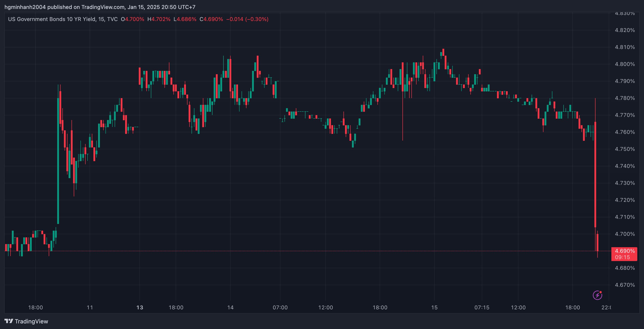Click the bold 13 date axis label
Screen dimensions: 644x329
(140, 308)
